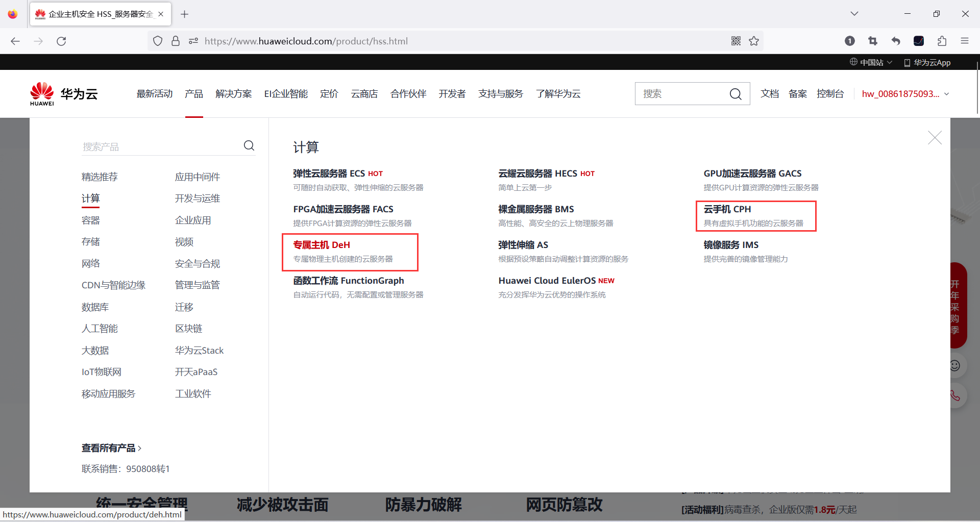Open the browser tab list chevron
The height and width of the screenshot is (522, 980).
[x=854, y=14]
